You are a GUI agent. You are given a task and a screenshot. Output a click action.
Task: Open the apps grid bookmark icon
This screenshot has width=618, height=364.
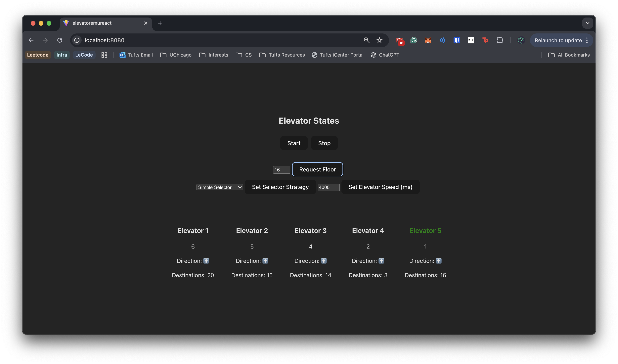pyautogui.click(x=104, y=55)
